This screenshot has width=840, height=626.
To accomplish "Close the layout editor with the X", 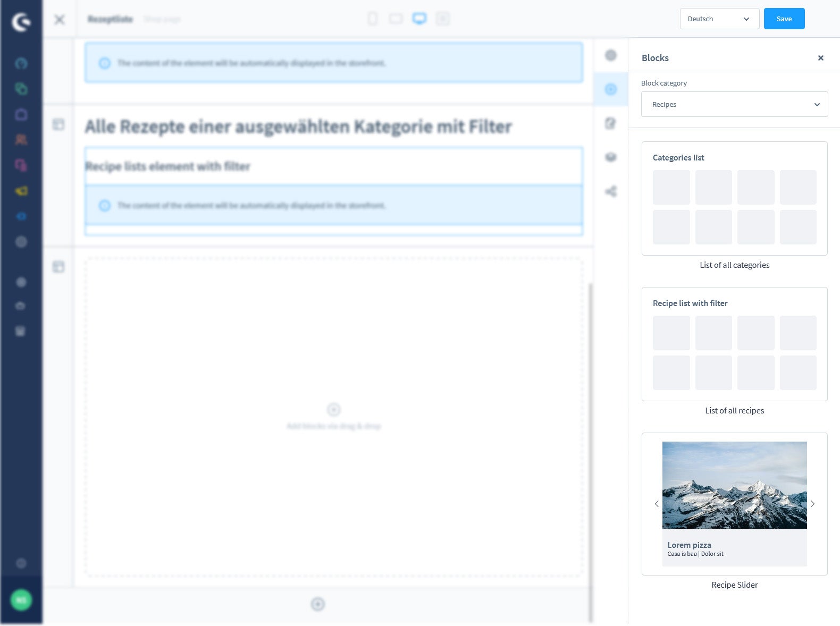I will coord(60,20).
